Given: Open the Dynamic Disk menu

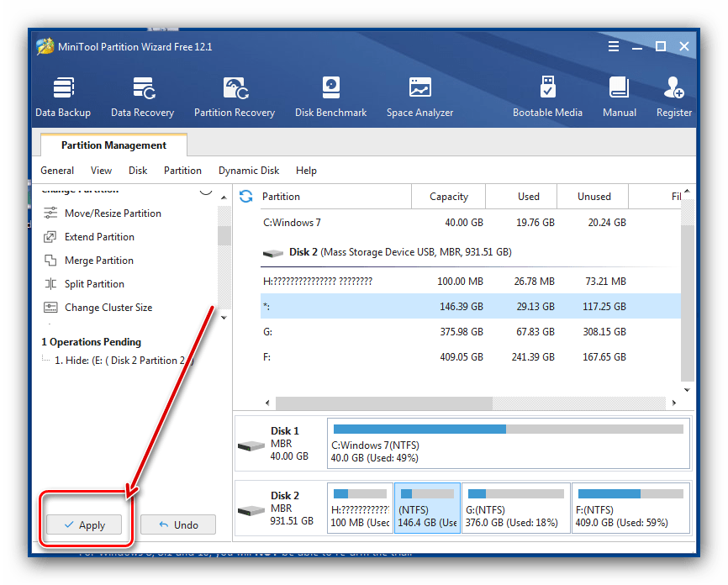Looking at the screenshot, I should click(x=249, y=170).
